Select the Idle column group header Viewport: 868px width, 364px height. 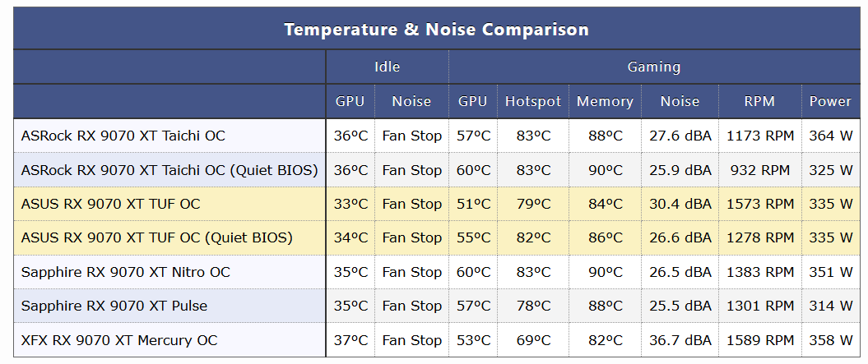tap(387, 67)
